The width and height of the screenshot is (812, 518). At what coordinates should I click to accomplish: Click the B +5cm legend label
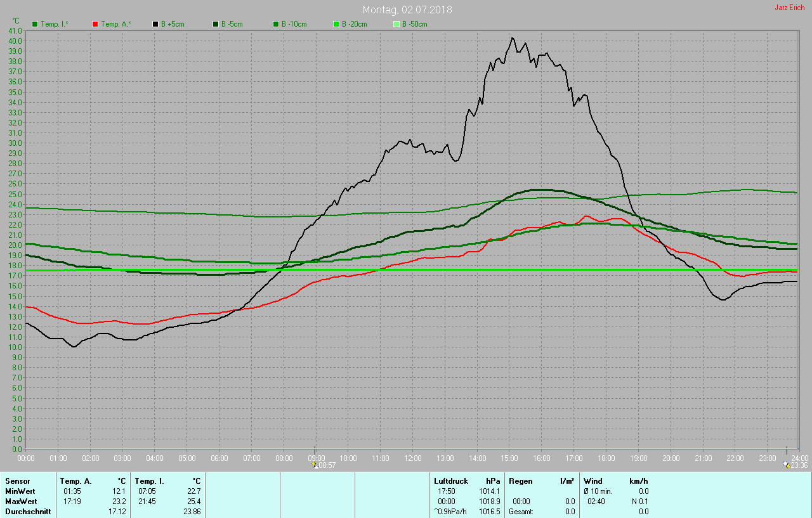point(173,24)
